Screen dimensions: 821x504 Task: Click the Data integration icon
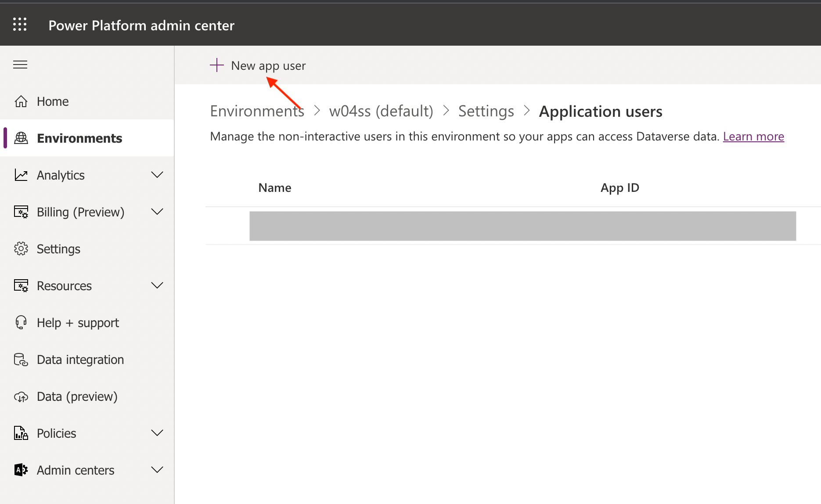point(21,360)
